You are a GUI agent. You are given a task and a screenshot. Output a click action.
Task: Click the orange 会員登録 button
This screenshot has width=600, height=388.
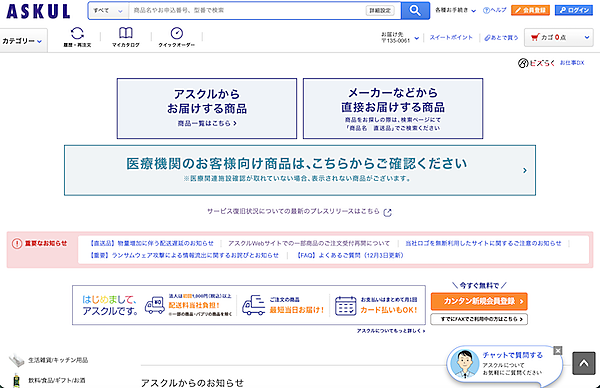pyautogui.click(x=530, y=10)
